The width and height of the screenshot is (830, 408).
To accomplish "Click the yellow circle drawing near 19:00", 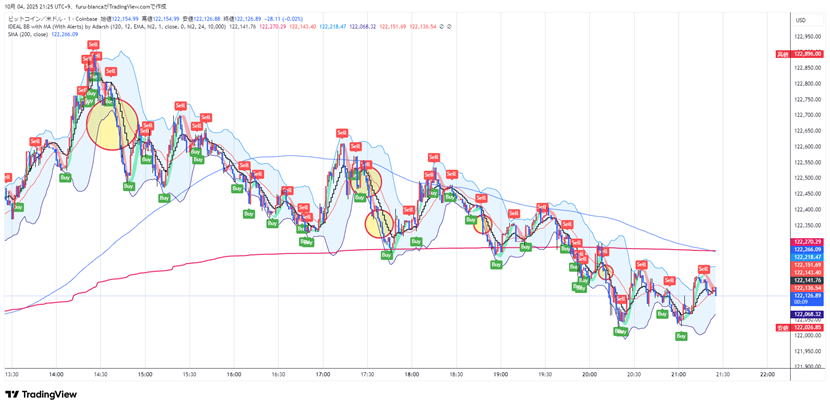I will pyautogui.click(x=483, y=222).
